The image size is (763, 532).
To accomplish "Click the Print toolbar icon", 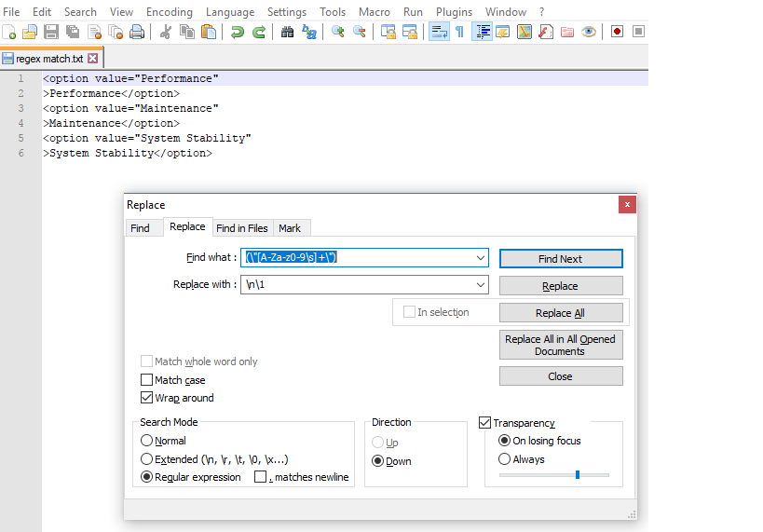I will tap(137, 32).
